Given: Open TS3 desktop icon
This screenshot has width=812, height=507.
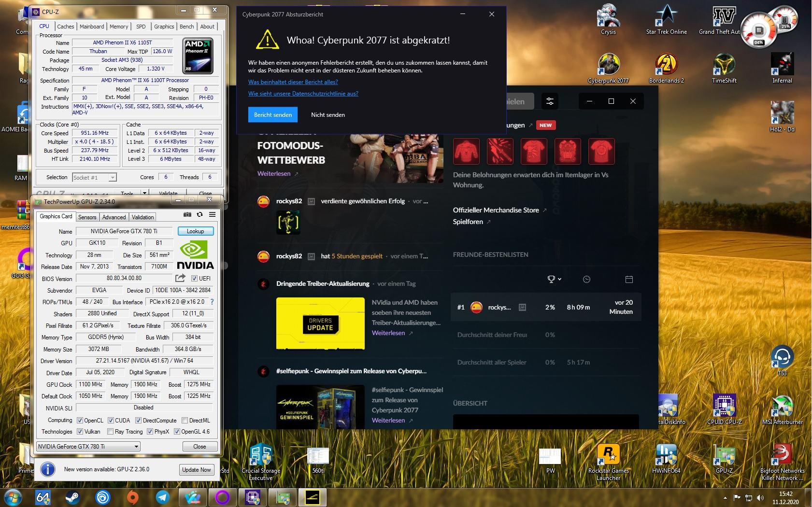Looking at the screenshot, I should click(x=782, y=360).
